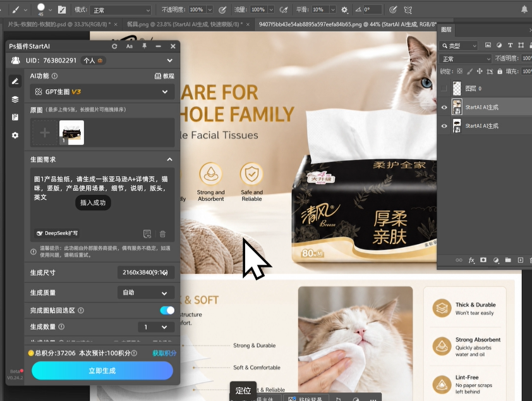532x401 pixels.
Task: Filter layers by type (T) icon
Action: coord(510,45)
